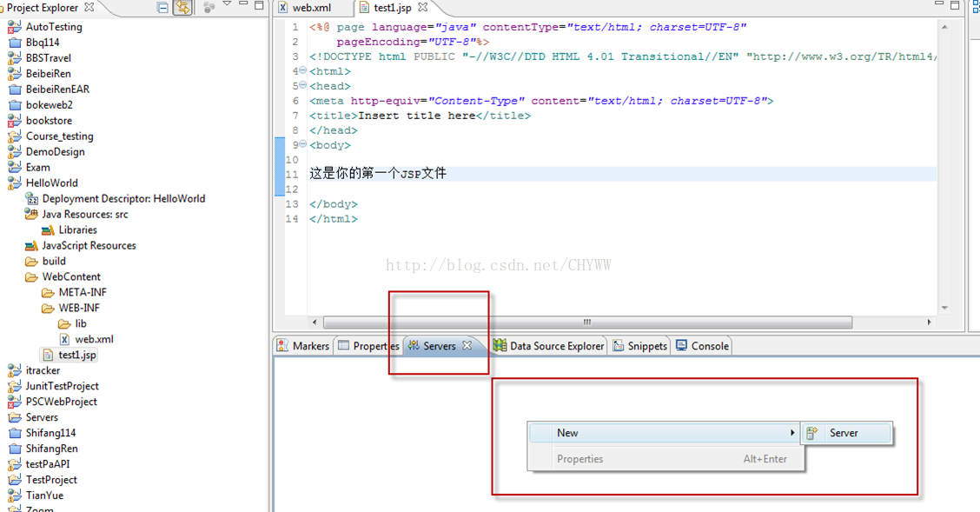
Task: Select the Bbq114 closed project icon
Action: tap(15, 43)
